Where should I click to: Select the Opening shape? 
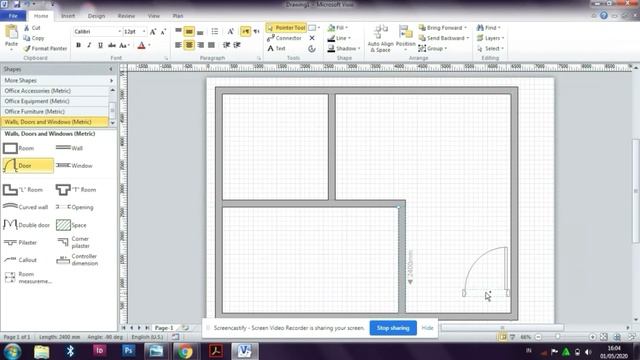[x=75, y=207]
